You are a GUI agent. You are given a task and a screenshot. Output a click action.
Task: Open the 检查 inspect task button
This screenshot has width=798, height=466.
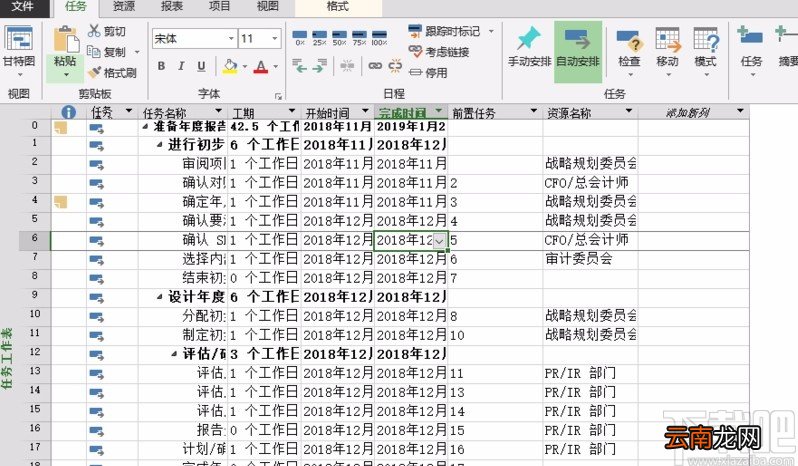click(629, 51)
